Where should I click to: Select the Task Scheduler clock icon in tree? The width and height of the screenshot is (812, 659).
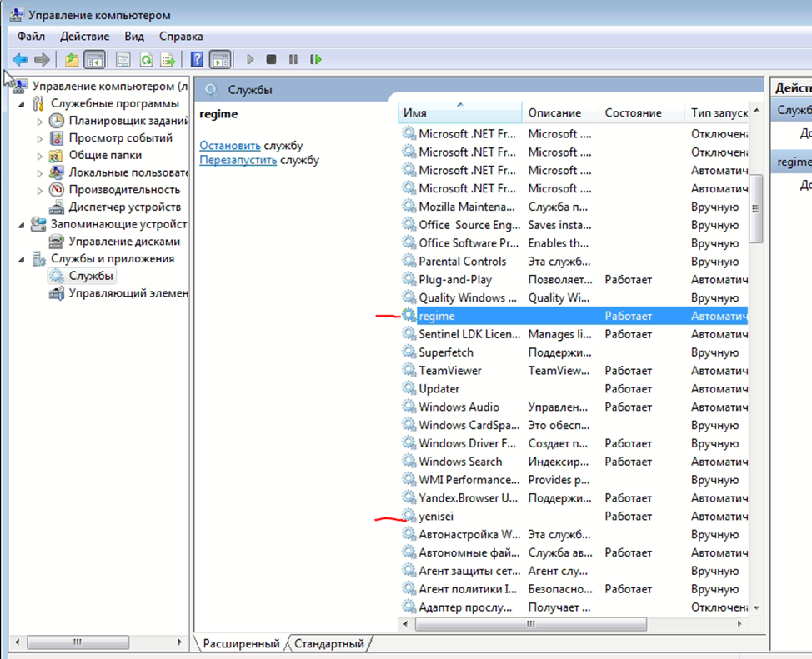57,121
